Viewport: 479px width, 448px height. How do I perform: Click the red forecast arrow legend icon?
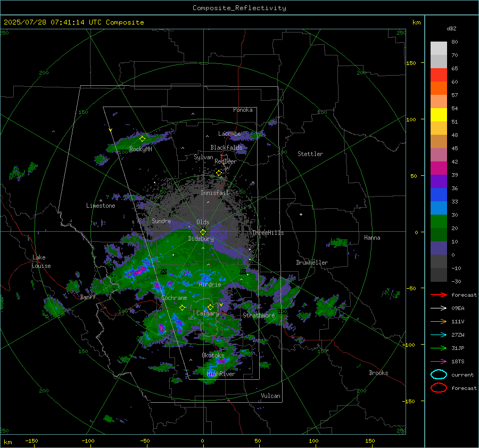(x=439, y=295)
